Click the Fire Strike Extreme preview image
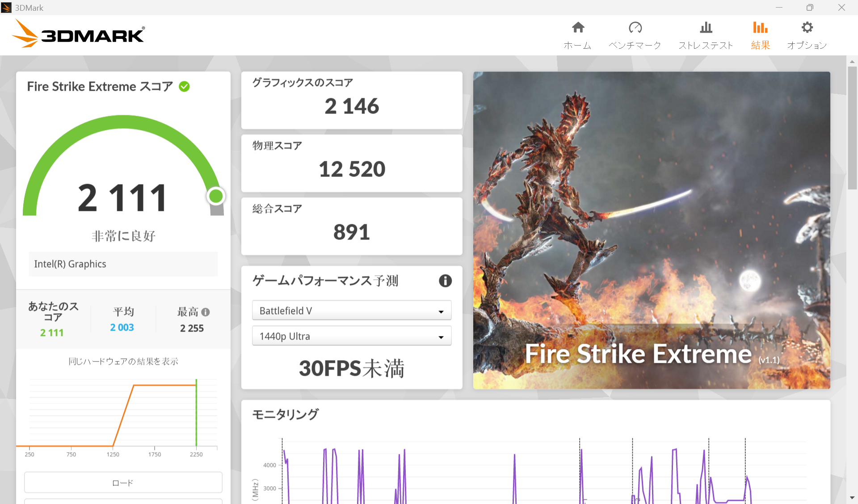Image resolution: width=858 pixels, height=504 pixels. 652,230
